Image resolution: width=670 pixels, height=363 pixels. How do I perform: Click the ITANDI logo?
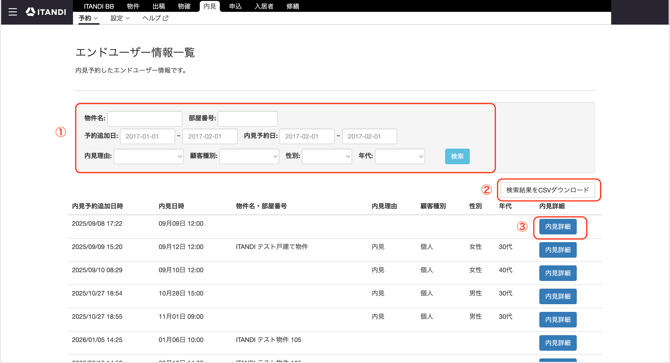coord(46,12)
